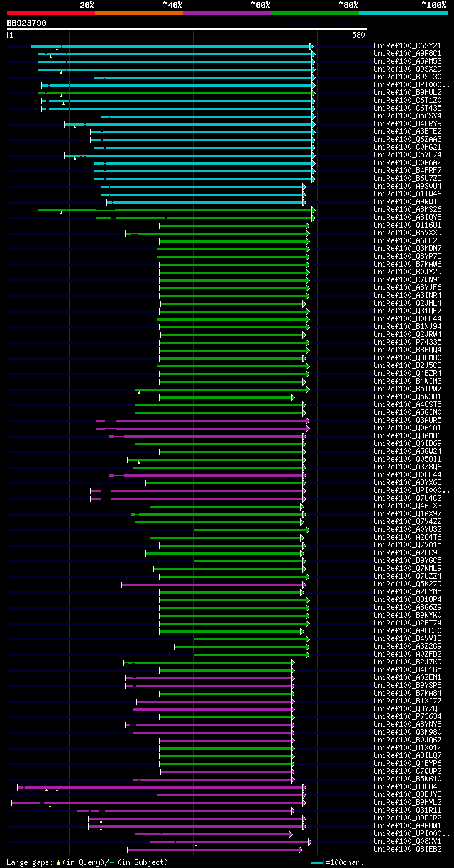Select the UniRef100_Q7UZZ4 label
454x868 pixels.
click(x=407, y=576)
